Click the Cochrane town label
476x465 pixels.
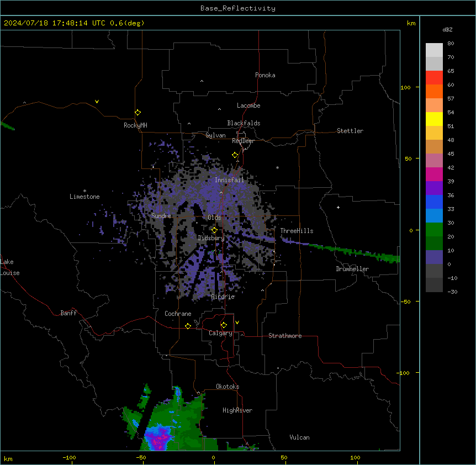tap(178, 314)
